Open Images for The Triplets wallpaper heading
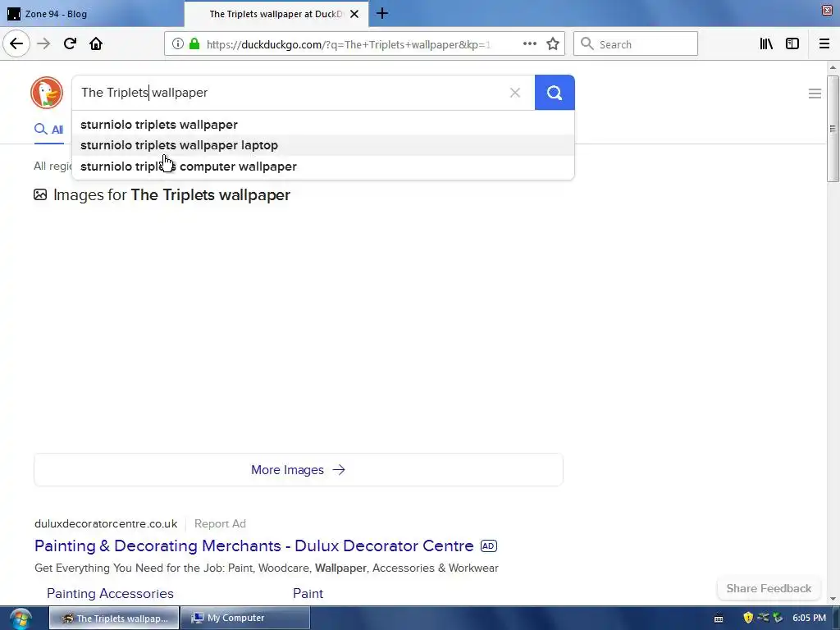The width and height of the screenshot is (840, 630). [x=171, y=194]
